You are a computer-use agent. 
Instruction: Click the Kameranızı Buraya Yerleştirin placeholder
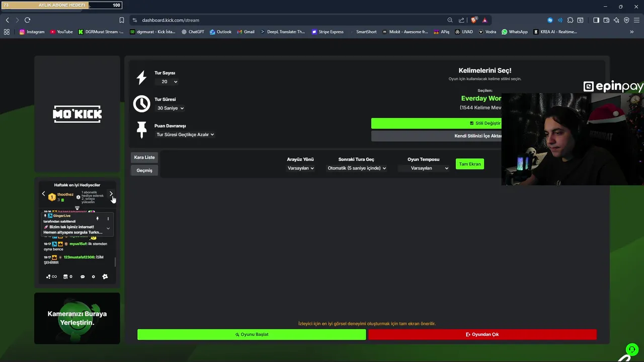coord(77,318)
